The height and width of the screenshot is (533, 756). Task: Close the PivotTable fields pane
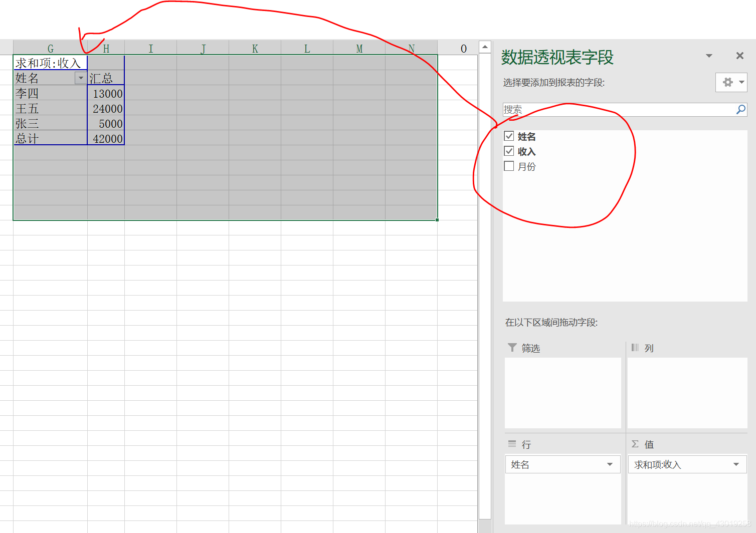point(739,56)
